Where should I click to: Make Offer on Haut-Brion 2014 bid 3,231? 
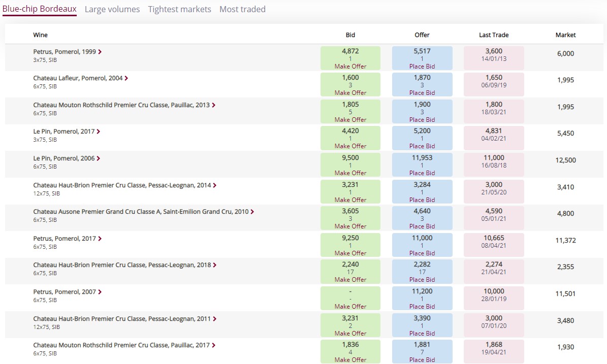[350, 200]
